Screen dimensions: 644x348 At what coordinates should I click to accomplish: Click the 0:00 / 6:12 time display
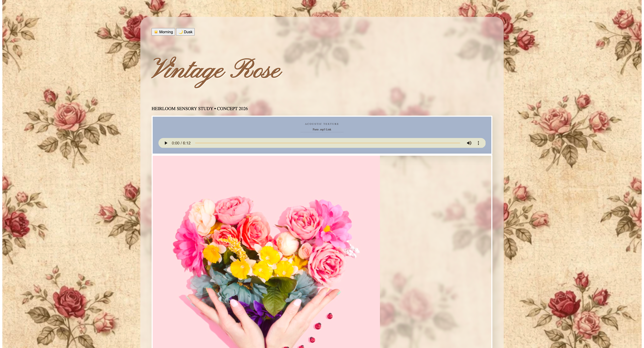pos(181,143)
